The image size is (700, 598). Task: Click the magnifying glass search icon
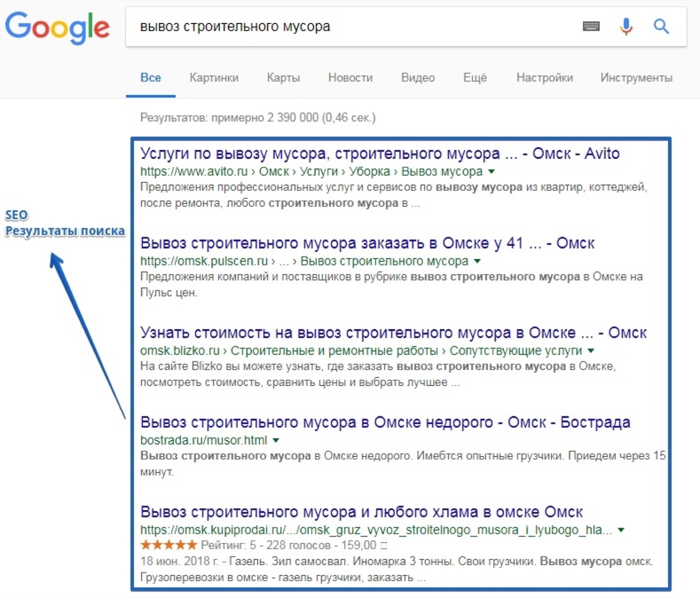[x=661, y=26]
